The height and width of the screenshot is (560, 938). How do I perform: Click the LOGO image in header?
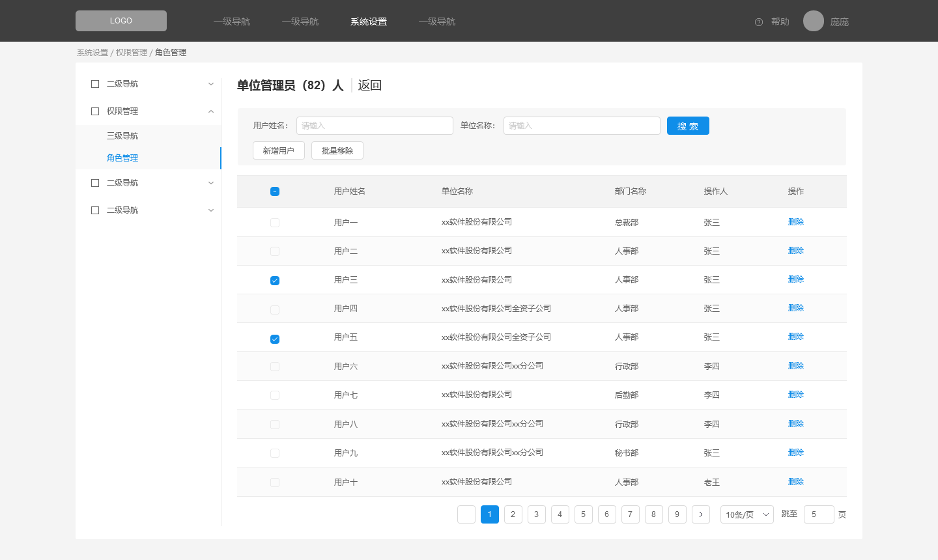121,21
